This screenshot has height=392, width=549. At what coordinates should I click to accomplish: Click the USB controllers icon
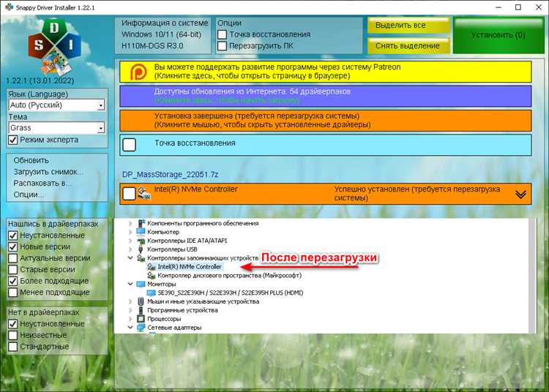pyautogui.click(x=141, y=249)
